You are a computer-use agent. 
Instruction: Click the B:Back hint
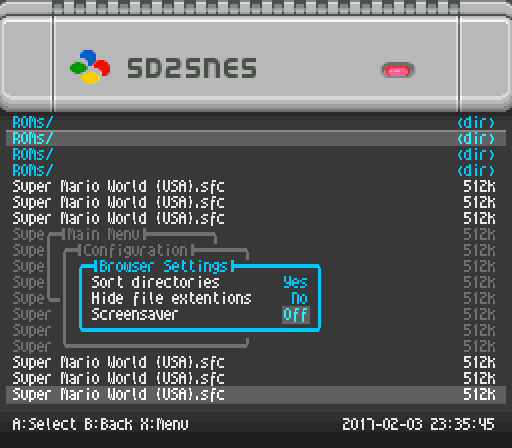pyautogui.click(x=108, y=424)
